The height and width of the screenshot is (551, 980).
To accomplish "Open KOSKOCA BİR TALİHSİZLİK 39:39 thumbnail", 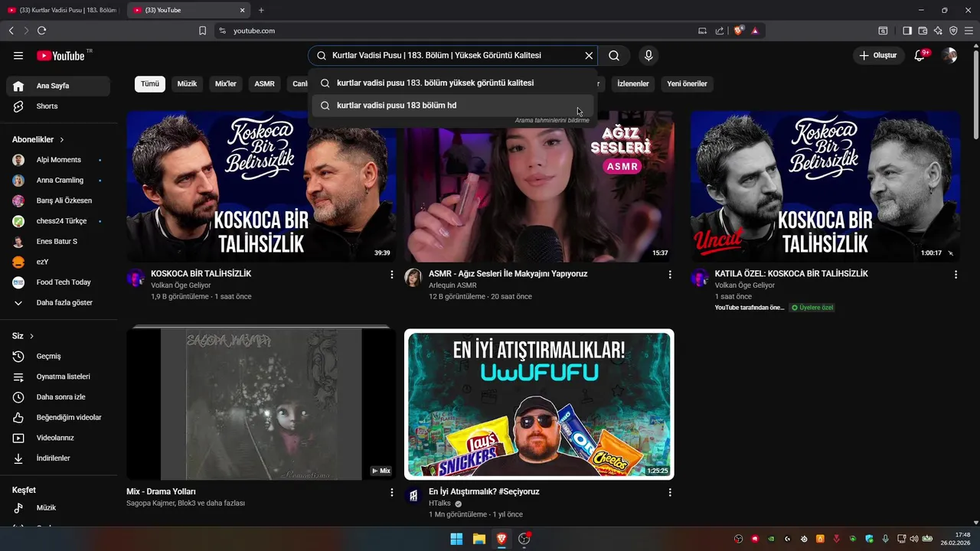I will tap(261, 187).
